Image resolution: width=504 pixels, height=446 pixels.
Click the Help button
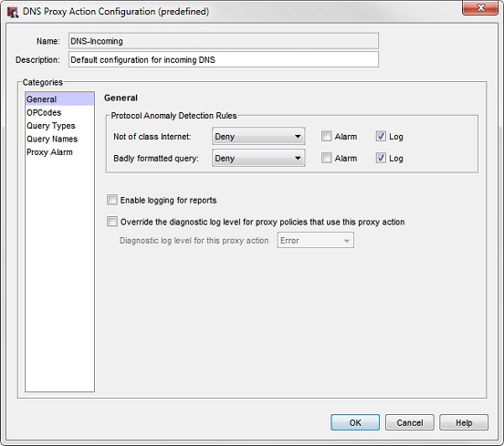(464, 422)
